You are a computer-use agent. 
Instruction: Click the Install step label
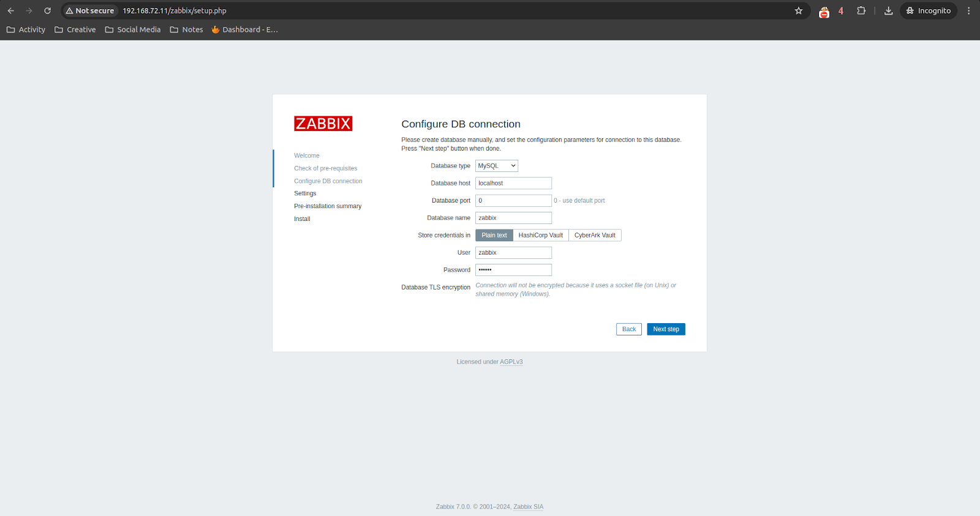[302, 219]
